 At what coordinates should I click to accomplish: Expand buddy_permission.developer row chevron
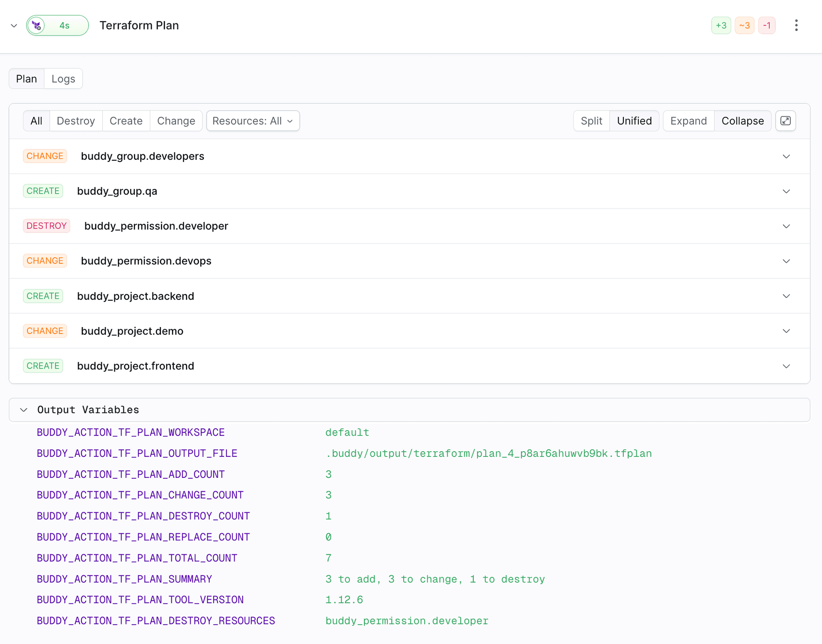click(x=786, y=226)
